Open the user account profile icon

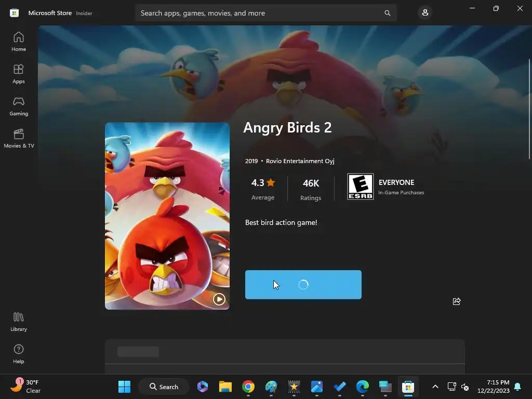coord(425,13)
